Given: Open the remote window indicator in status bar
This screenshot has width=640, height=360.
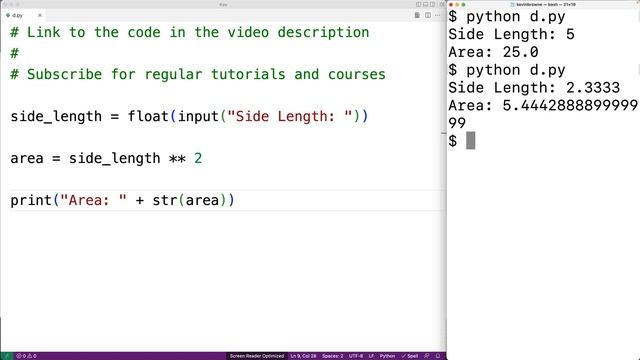Looking at the screenshot, I should 7,356.
